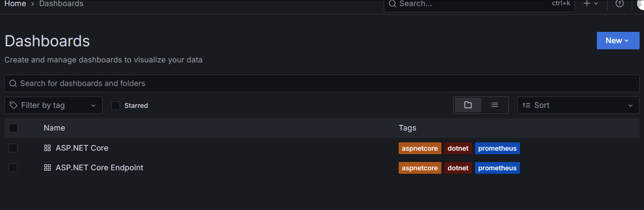
Task: Click dashboard icon beside ASP.NET Core Endpoint
Action: 48,168
